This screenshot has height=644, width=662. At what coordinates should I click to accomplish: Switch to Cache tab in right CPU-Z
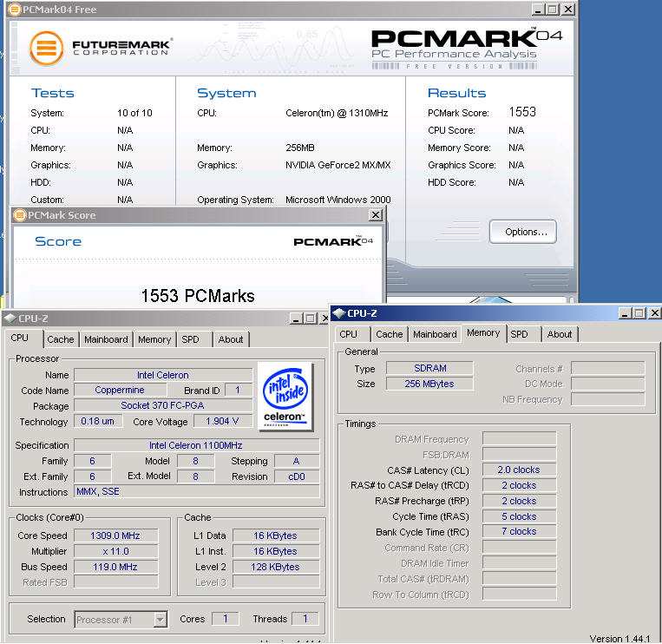click(x=390, y=334)
